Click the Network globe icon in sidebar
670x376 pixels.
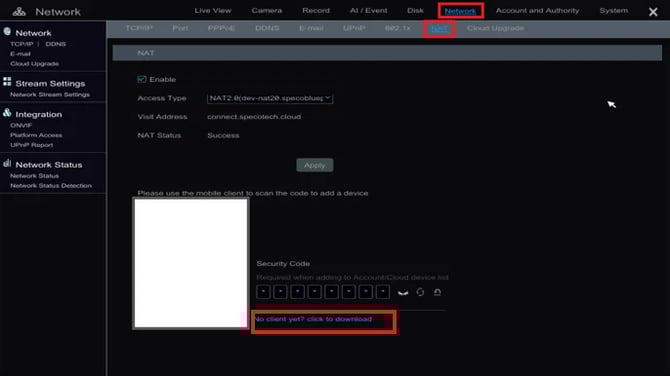pyautogui.click(x=7, y=31)
